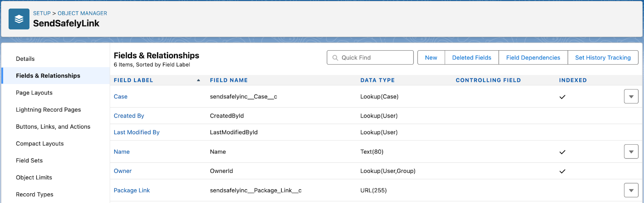
Task: Click the Lookup(Case) data type cell
Action: (380, 96)
